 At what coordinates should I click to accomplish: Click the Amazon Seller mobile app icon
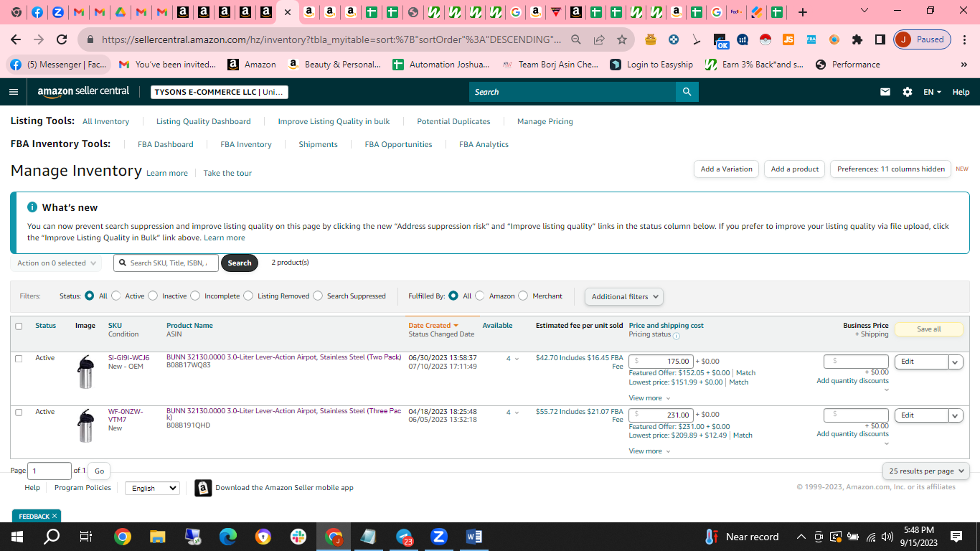pyautogui.click(x=203, y=489)
